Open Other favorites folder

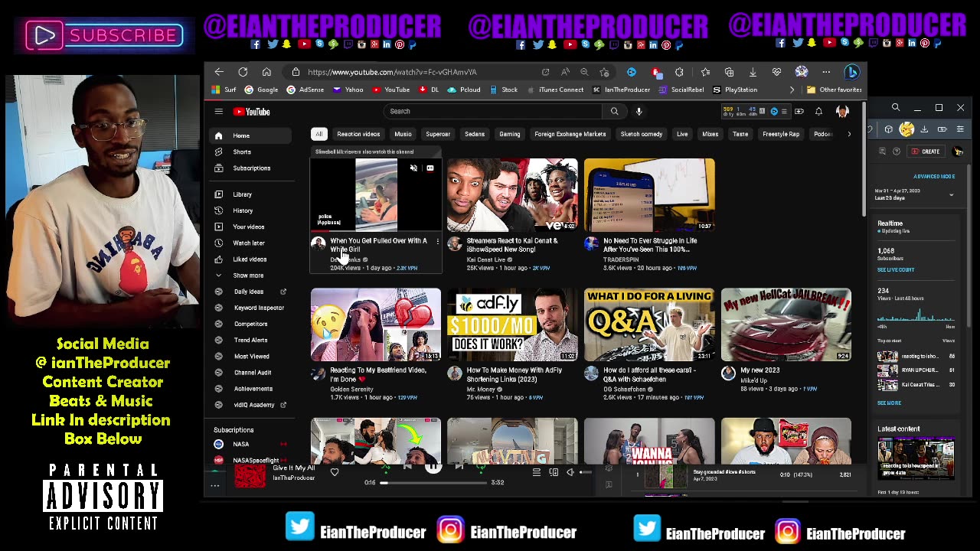pos(834,90)
